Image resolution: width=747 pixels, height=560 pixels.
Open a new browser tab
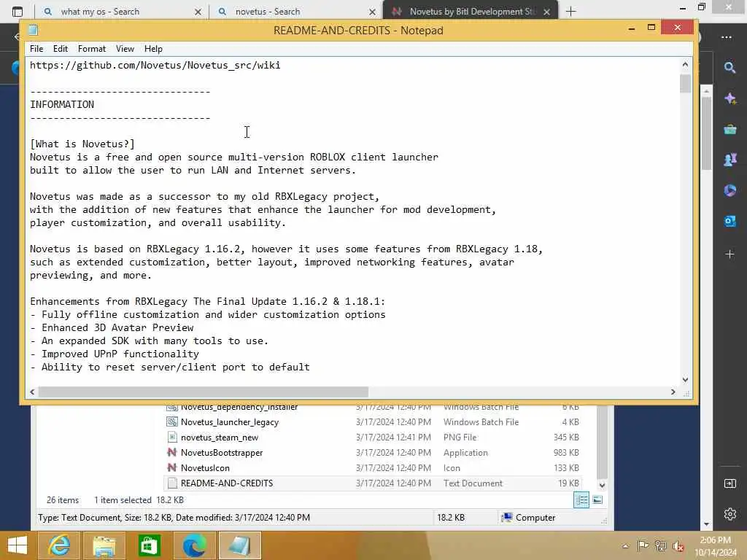tap(570, 12)
